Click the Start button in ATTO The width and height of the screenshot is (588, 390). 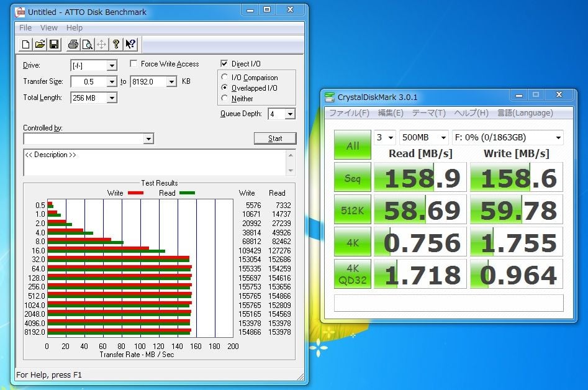coord(275,138)
